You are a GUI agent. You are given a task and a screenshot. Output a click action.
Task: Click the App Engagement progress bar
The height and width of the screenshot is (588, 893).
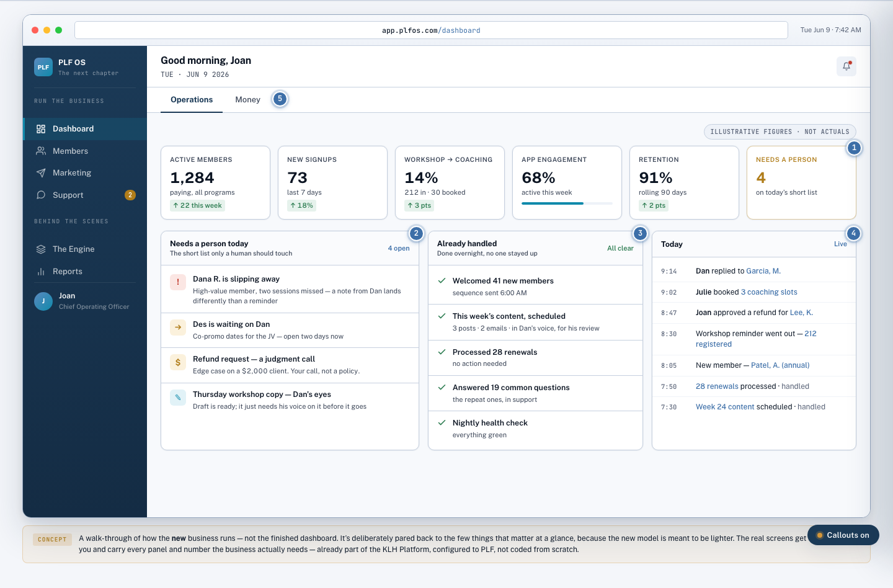pos(567,203)
